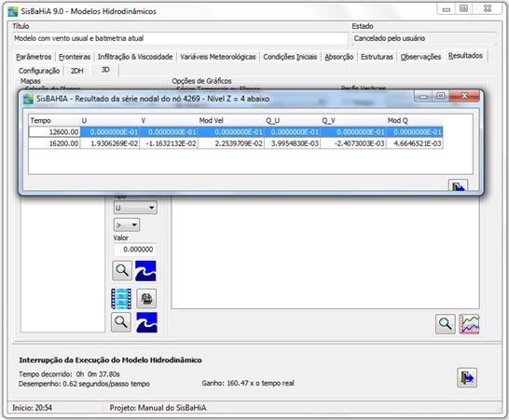Open the line chart graph icon
Screen dimensions: 509x420
(x=469, y=324)
